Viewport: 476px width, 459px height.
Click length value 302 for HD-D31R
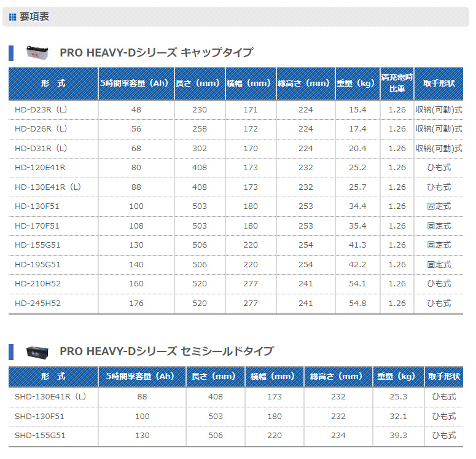point(200,149)
